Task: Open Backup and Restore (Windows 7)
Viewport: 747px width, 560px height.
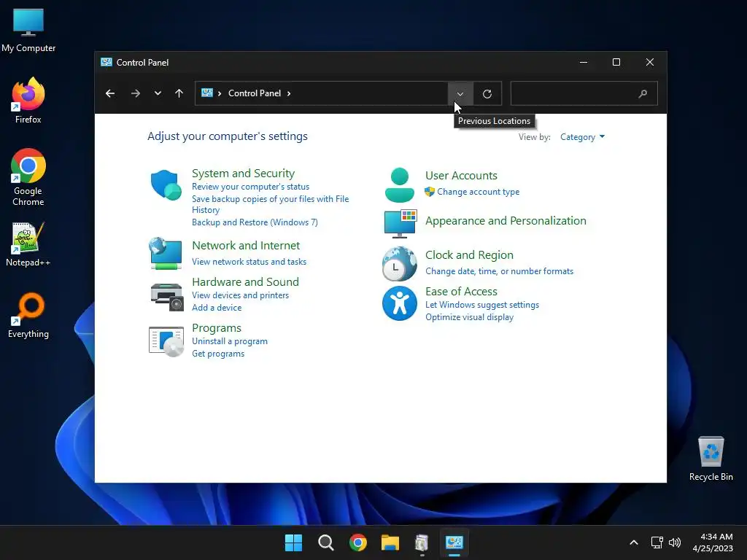Action: 255,222
